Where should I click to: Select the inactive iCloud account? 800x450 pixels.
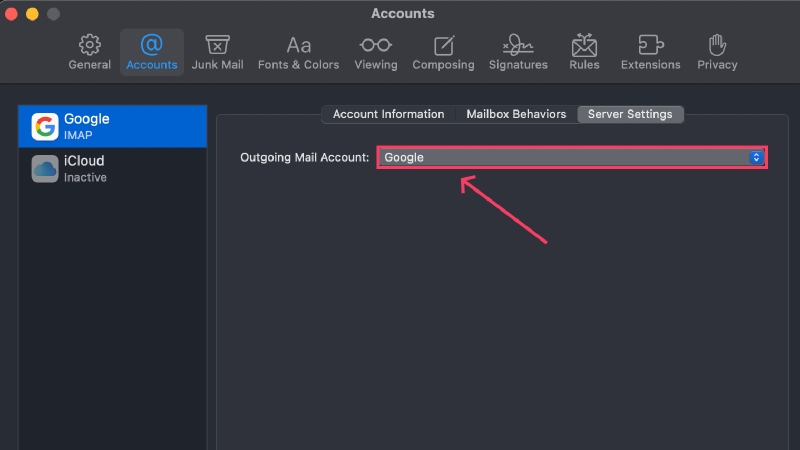coord(112,169)
